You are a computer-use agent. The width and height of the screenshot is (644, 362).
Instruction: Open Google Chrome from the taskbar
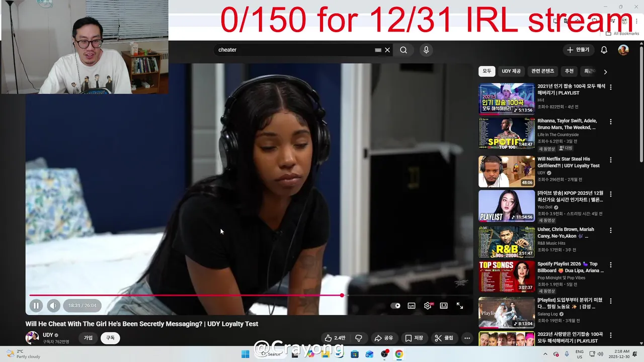(399, 354)
